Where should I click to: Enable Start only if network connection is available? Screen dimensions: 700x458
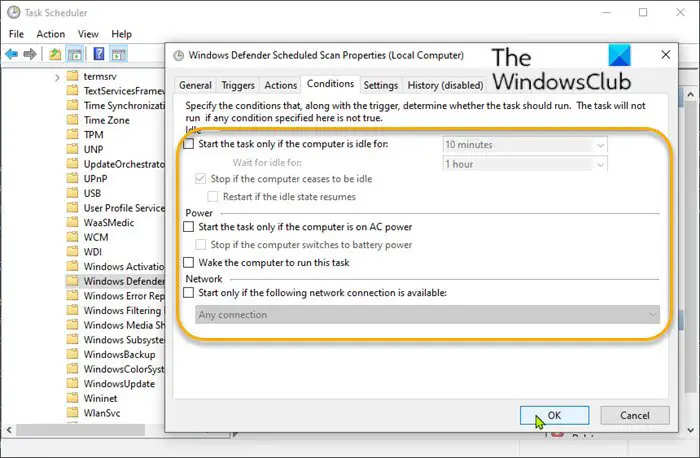pos(189,293)
